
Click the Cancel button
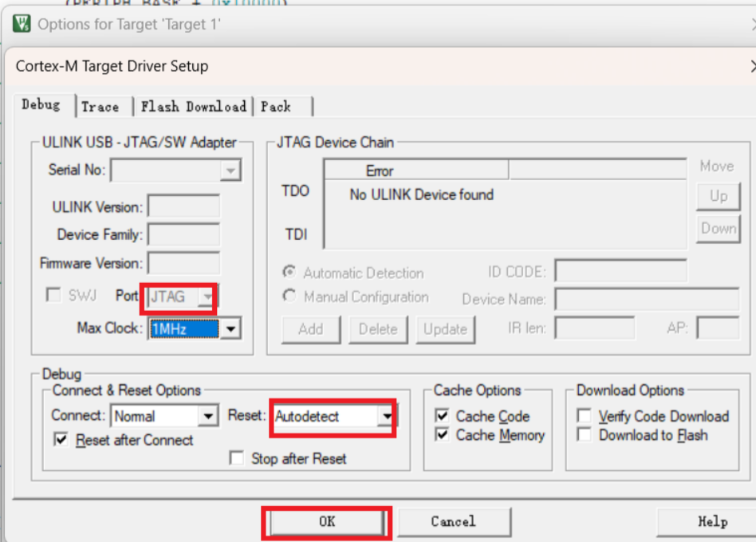[x=454, y=522]
